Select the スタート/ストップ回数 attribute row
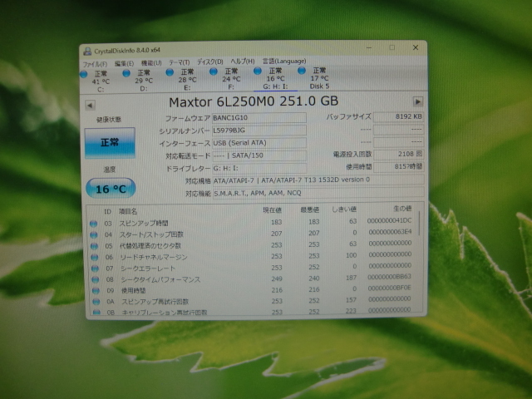 point(253,234)
